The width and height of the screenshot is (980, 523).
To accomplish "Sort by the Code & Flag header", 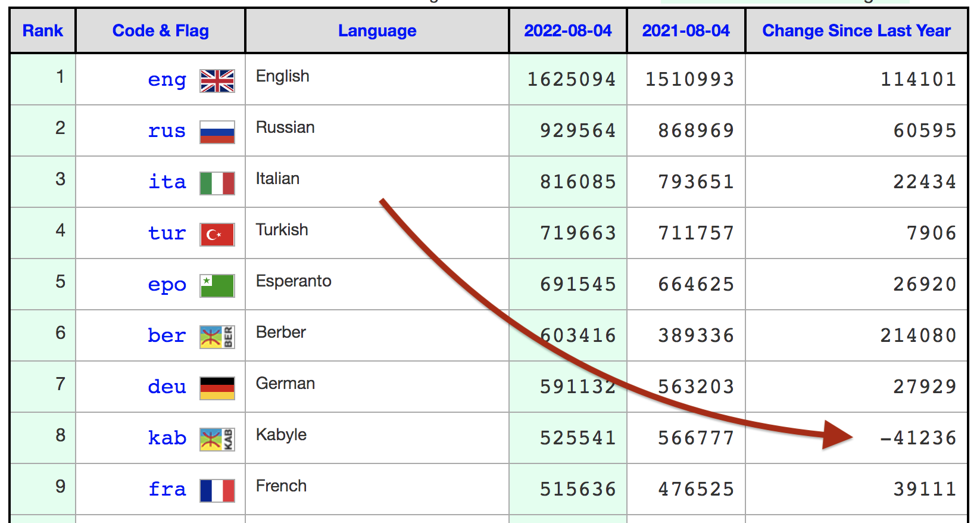I will [x=161, y=30].
